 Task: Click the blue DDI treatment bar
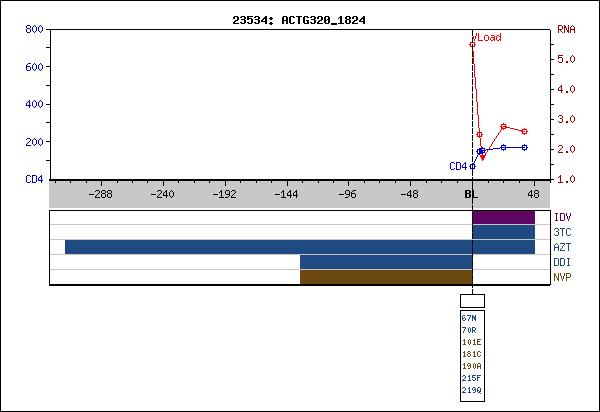(x=386, y=262)
